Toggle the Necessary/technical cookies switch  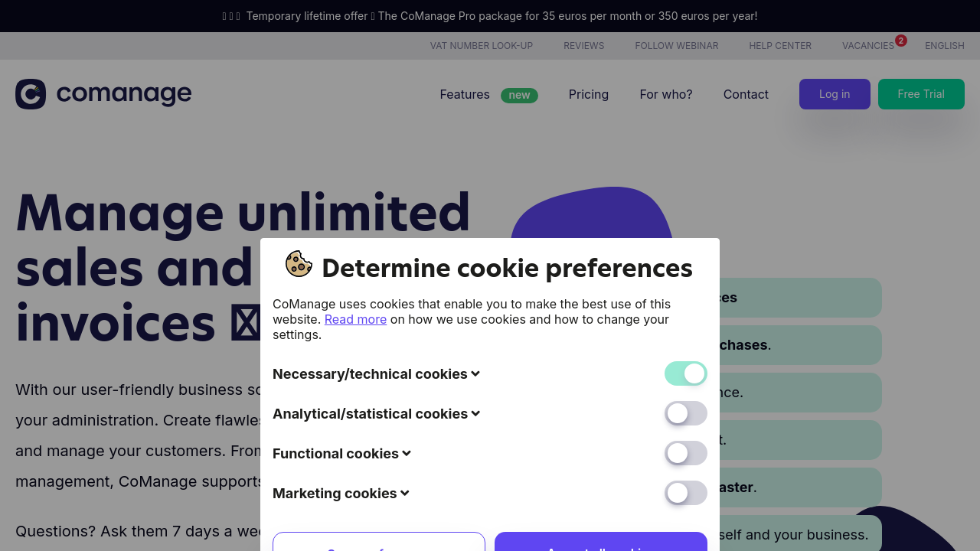pos(685,373)
